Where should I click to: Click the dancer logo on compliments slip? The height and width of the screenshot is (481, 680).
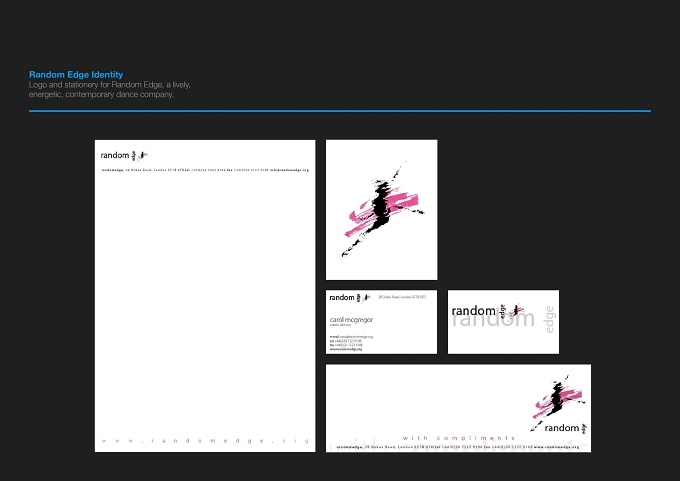[558, 400]
